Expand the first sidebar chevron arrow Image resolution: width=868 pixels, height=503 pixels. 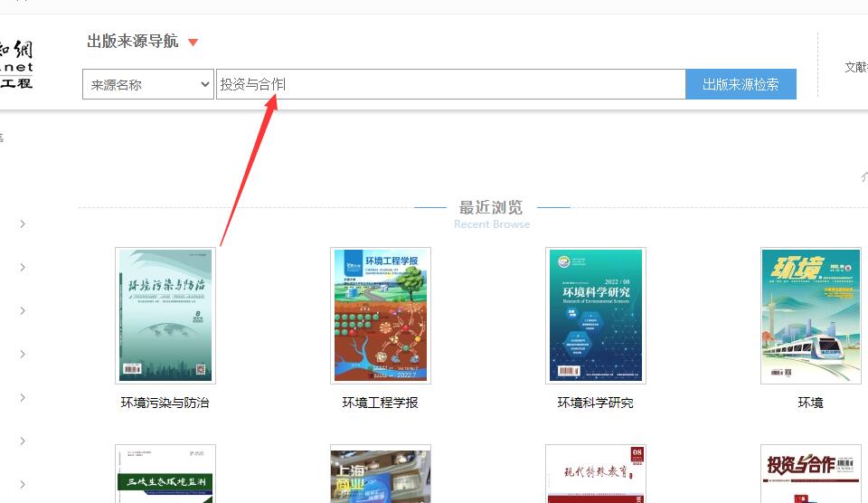coord(23,223)
